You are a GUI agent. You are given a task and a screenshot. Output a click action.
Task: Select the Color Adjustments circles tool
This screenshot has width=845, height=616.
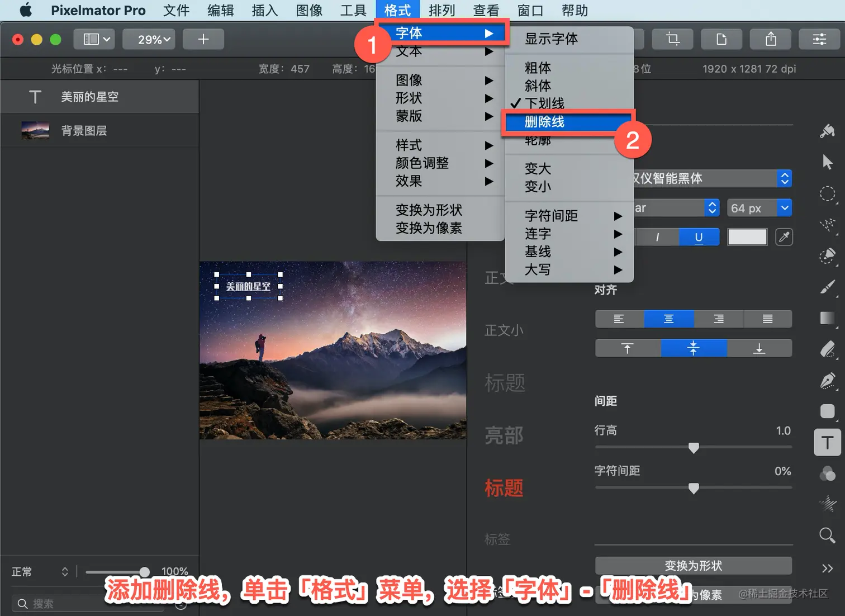point(827,473)
